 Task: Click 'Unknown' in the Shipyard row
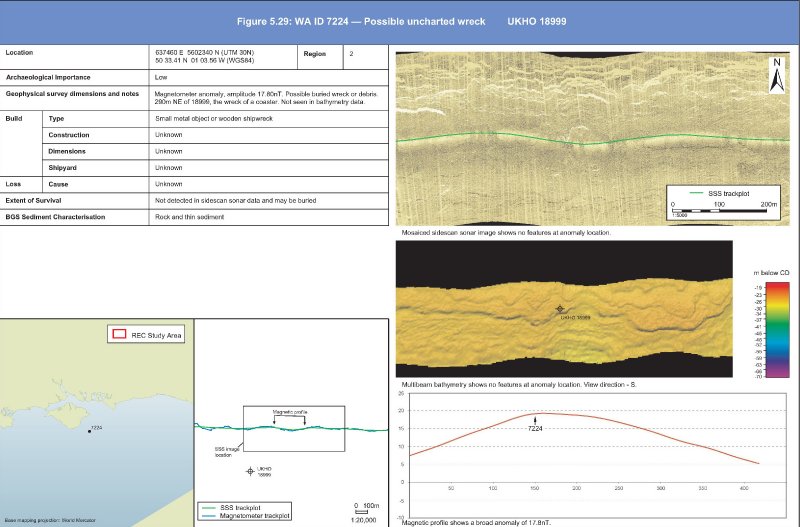[x=168, y=167]
